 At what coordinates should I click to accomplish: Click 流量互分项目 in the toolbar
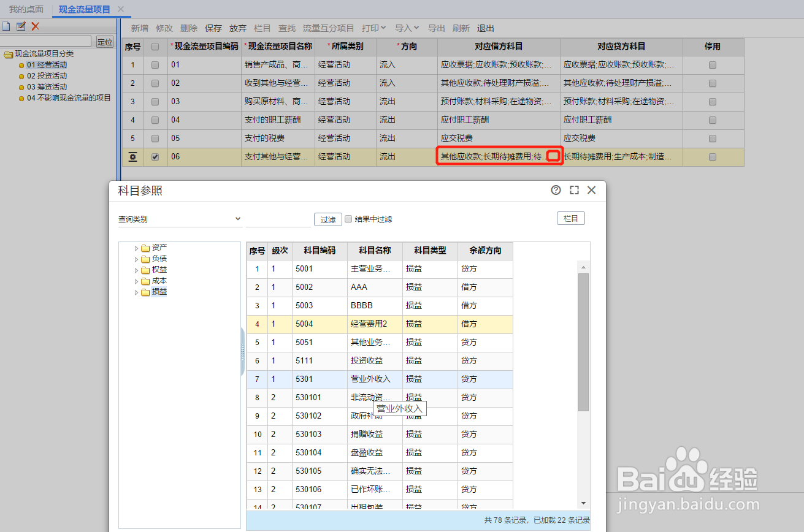point(329,28)
